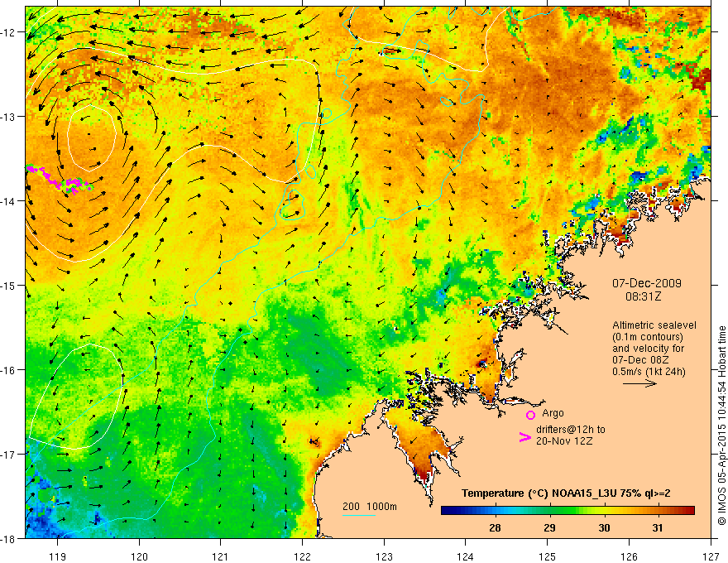Click the cyan 200 1000m isobath legend line
The width and height of the screenshot is (728, 563).
click(359, 515)
